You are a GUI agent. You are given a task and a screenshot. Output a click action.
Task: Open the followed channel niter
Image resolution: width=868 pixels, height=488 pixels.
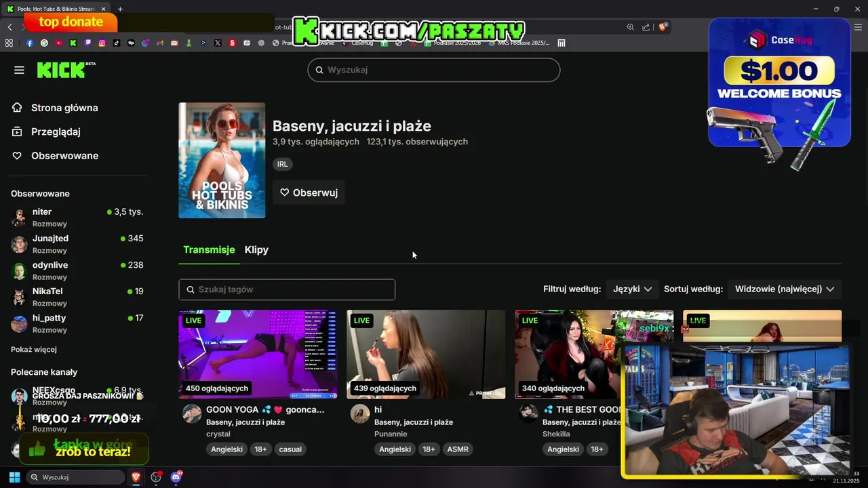click(77, 217)
